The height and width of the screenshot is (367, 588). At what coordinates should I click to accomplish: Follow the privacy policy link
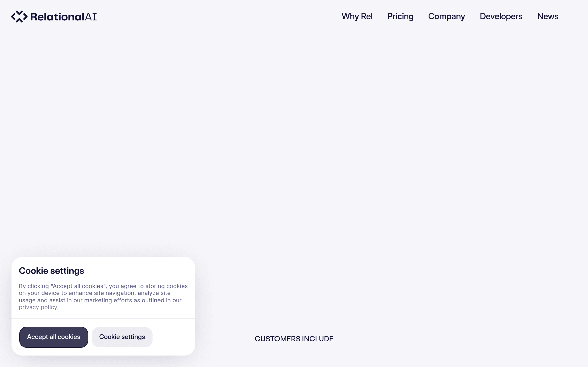(38, 307)
